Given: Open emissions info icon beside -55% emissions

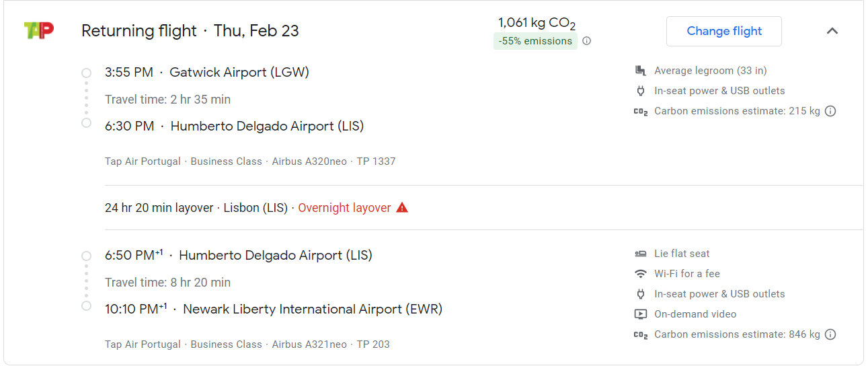Looking at the screenshot, I should pos(586,41).
